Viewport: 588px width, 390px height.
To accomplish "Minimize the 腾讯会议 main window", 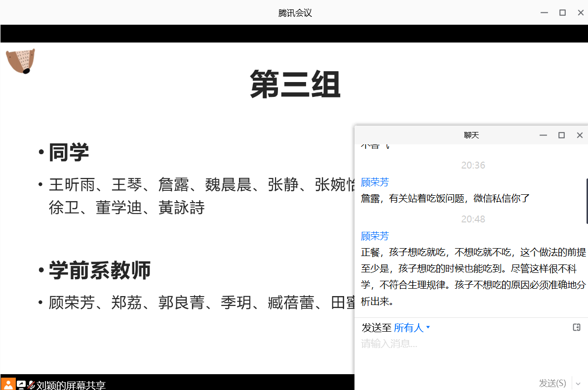I will 544,13.
